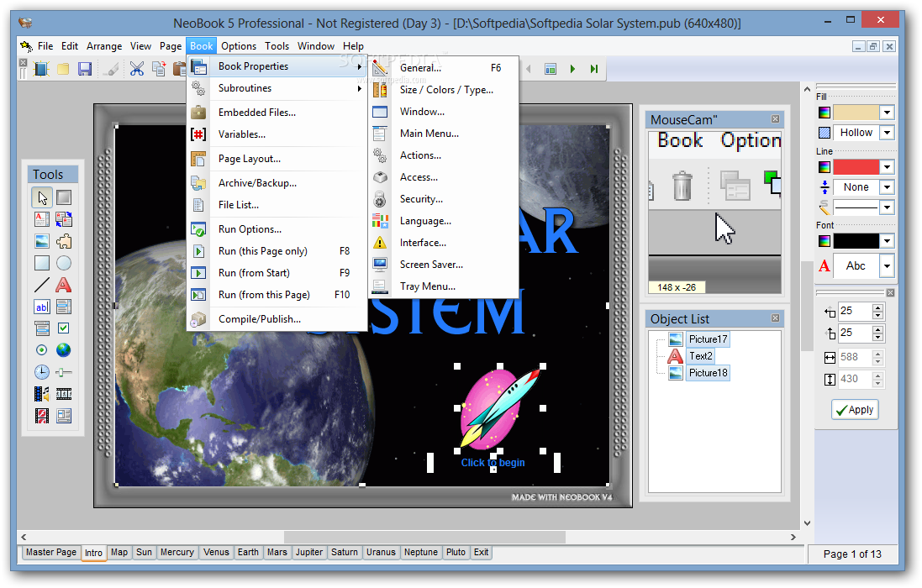Choose Main Menu... from Book Properties

pos(445,134)
